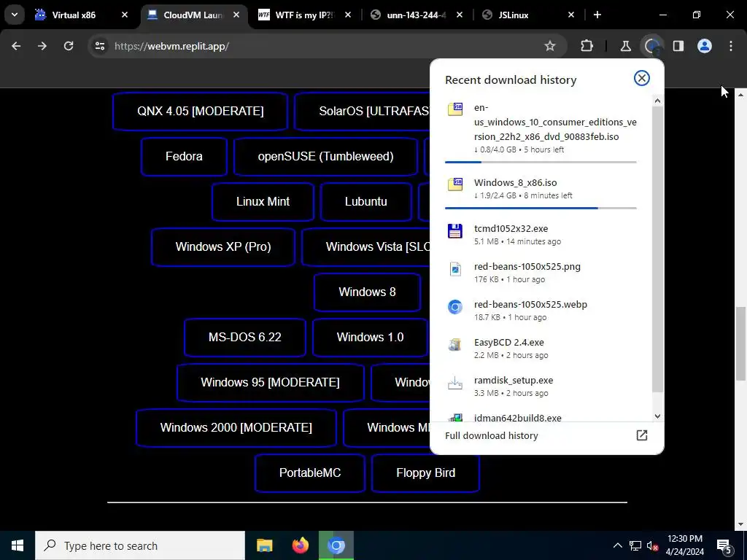This screenshot has width=747, height=560.
Task: Launch openSUSE (Tumbleweed)
Action: tap(326, 156)
